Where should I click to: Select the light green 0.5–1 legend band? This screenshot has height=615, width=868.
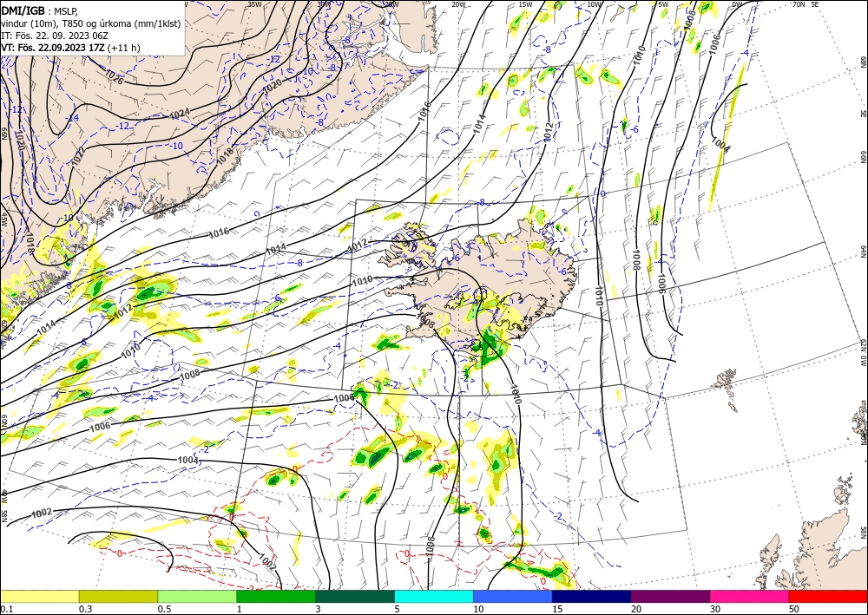click(x=197, y=596)
